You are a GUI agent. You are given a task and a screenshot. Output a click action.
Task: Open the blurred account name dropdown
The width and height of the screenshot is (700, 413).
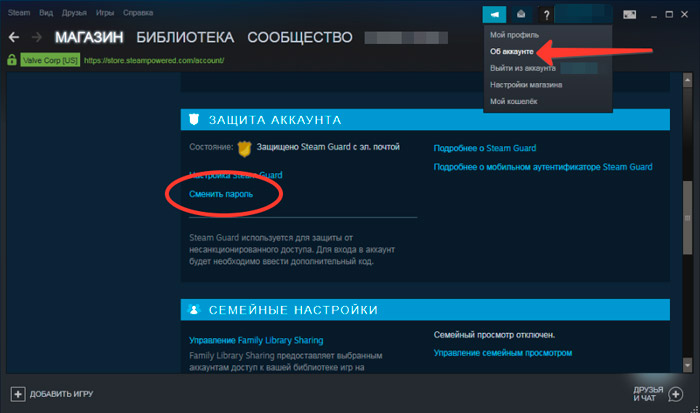click(x=583, y=14)
